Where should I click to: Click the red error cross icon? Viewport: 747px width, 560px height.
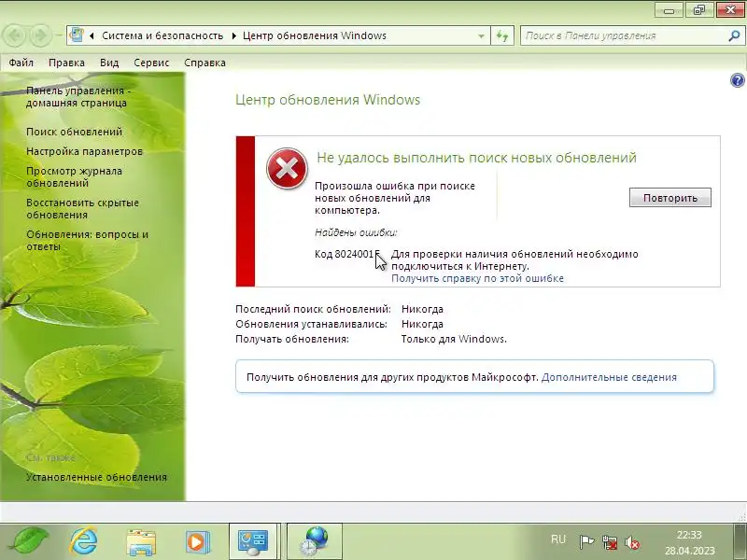click(x=287, y=168)
